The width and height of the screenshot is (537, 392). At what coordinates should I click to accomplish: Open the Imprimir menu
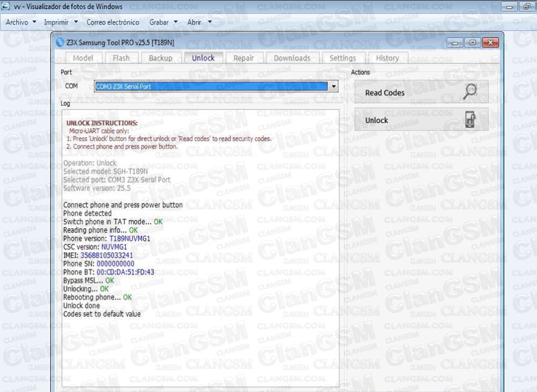pyautogui.click(x=56, y=22)
